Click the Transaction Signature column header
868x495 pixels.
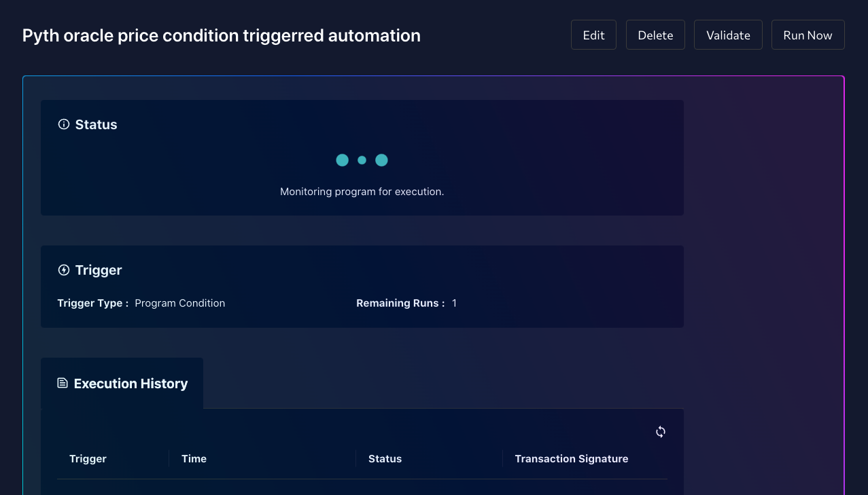click(571, 458)
